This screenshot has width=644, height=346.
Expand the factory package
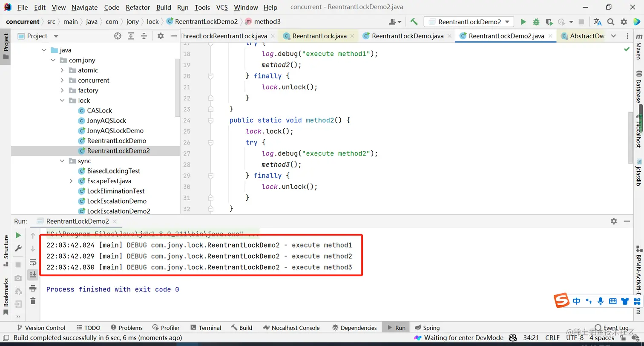tap(62, 90)
